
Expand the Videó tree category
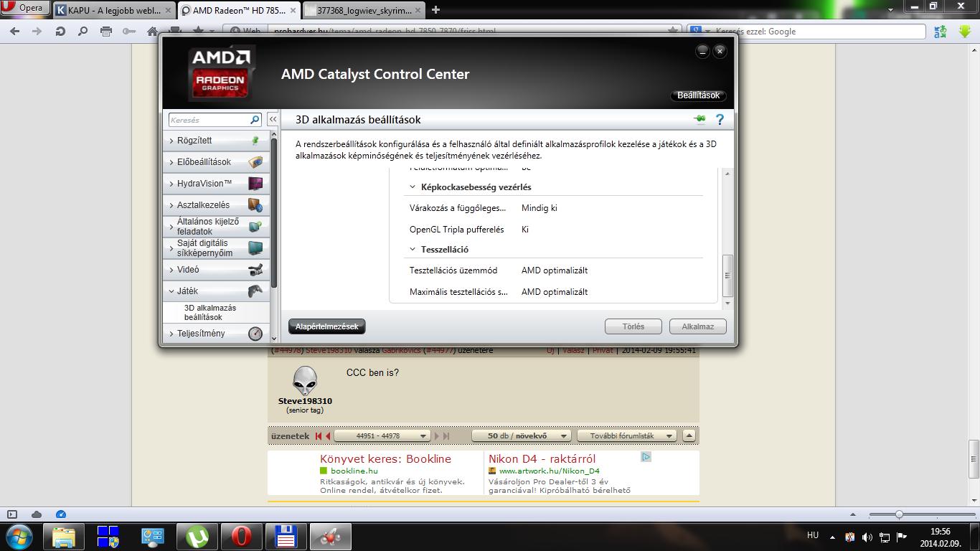point(171,270)
